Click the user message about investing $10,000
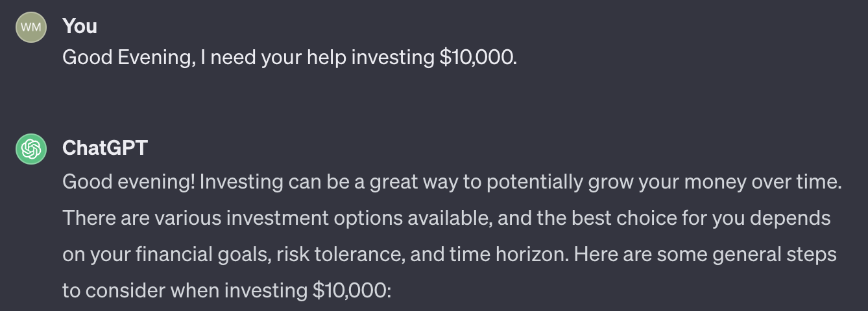868x311 pixels. [290, 58]
